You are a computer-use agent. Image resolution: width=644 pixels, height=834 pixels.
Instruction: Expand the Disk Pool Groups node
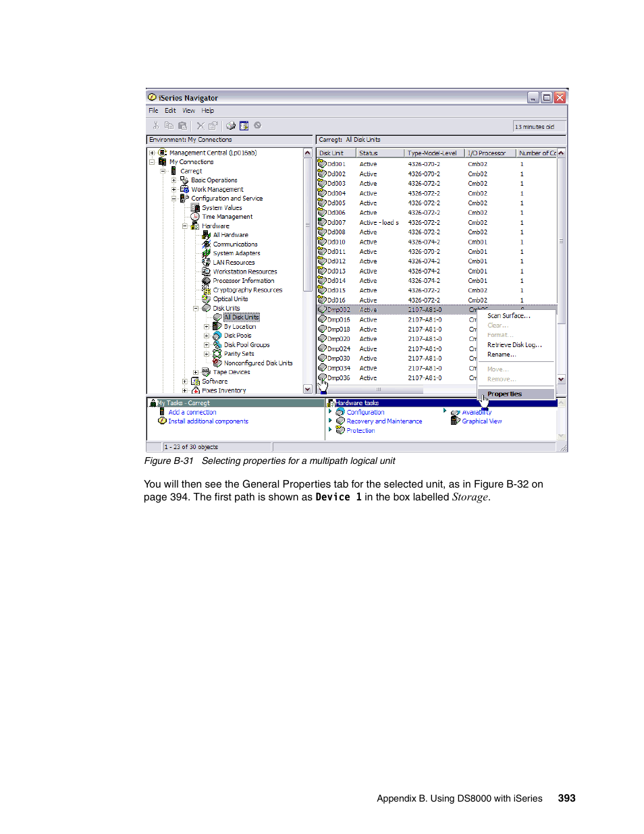pyautogui.click(x=207, y=345)
